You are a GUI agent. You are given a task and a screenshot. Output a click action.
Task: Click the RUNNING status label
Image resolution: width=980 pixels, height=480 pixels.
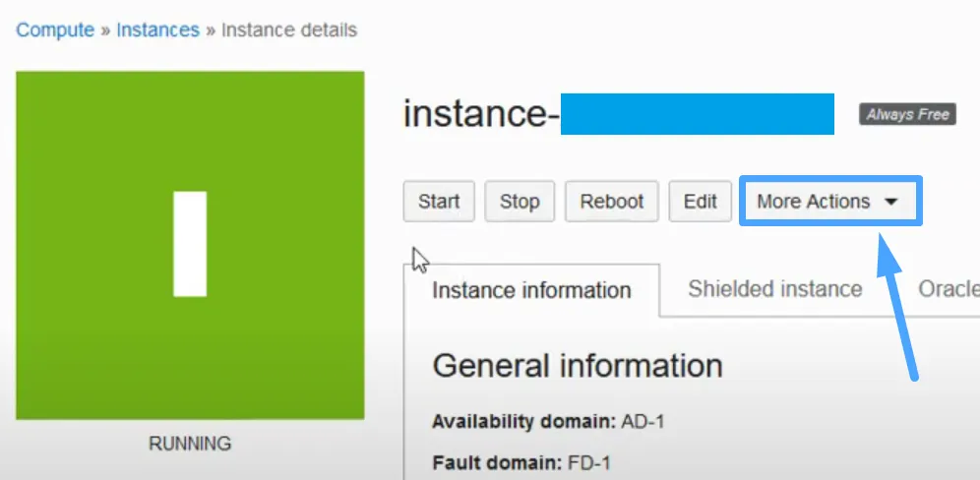coord(190,444)
